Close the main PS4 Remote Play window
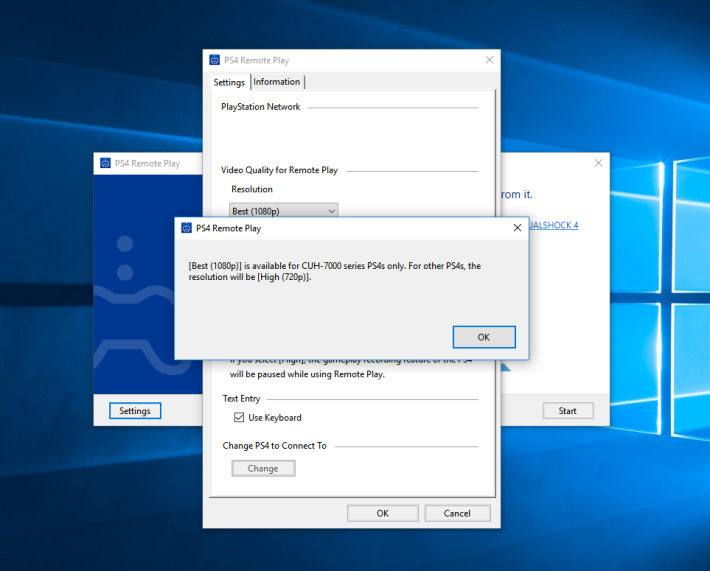The height and width of the screenshot is (571, 710). pyautogui.click(x=598, y=163)
